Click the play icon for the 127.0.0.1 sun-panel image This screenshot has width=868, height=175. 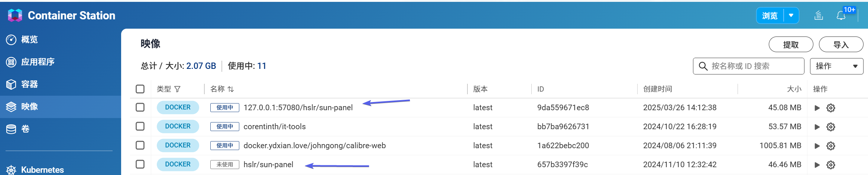[x=817, y=108]
